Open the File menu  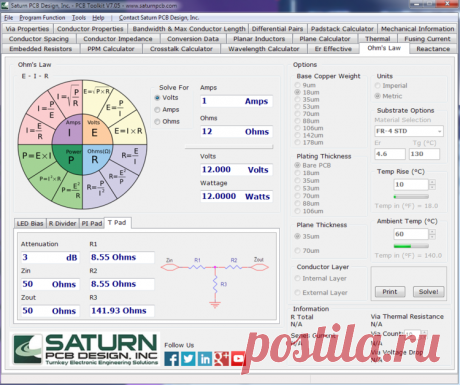(x=9, y=18)
